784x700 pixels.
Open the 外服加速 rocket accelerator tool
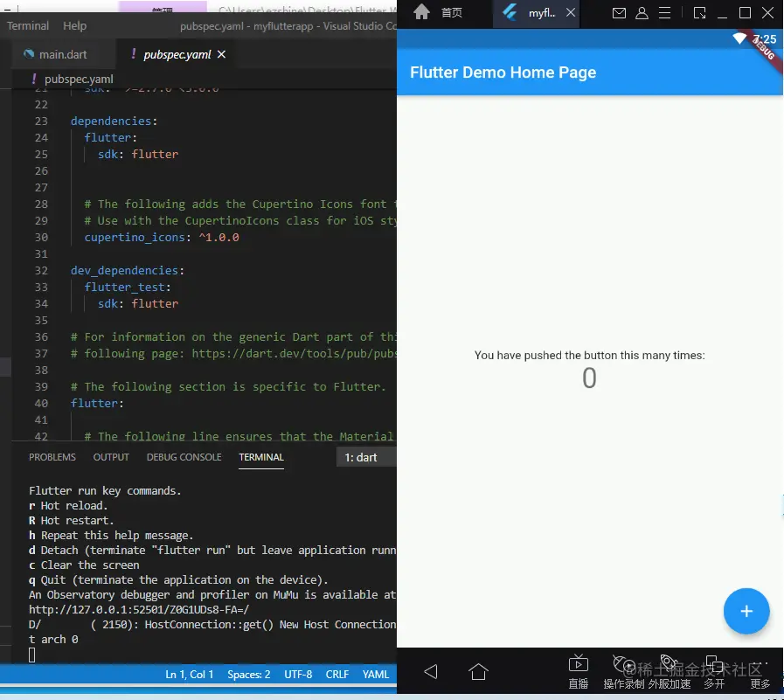click(669, 672)
